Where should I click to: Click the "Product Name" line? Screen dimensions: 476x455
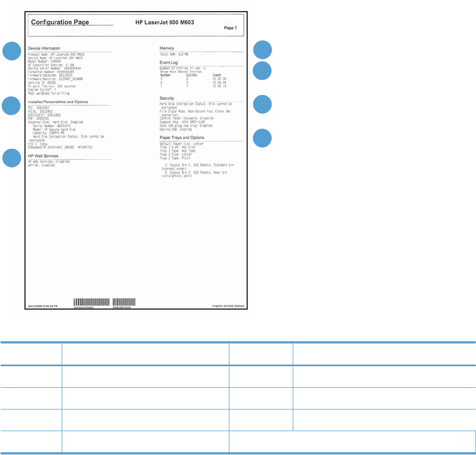[56, 54]
